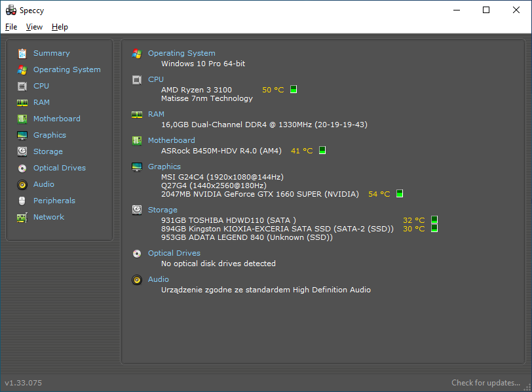This screenshot has height=392, width=532.
Task: Open the Motherboard heading link in main panel
Action: point(172,140)
